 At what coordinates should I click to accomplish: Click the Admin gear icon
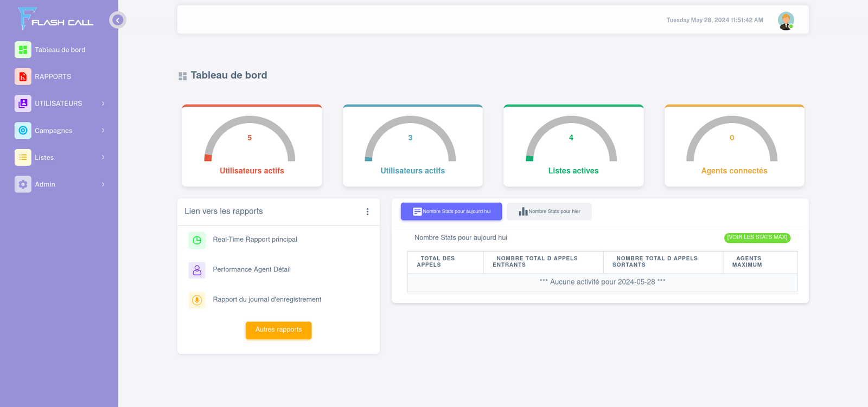click(x=23, y=184)
